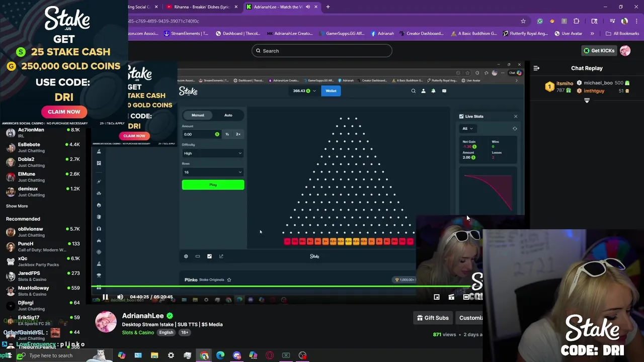Screen dimensions: 644x362
Task: Open JaredFPS recommended channel
Action: click(43, 276)
